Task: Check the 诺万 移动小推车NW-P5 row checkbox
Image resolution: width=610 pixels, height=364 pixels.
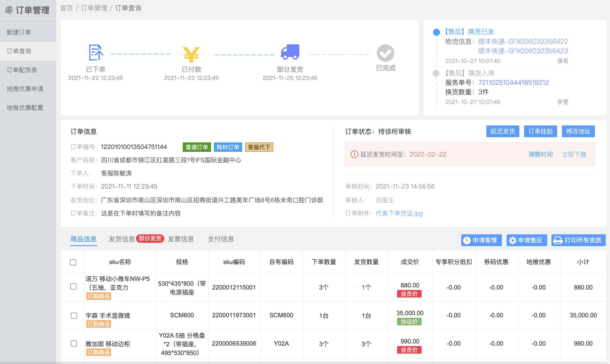Action: coord(73,286)
